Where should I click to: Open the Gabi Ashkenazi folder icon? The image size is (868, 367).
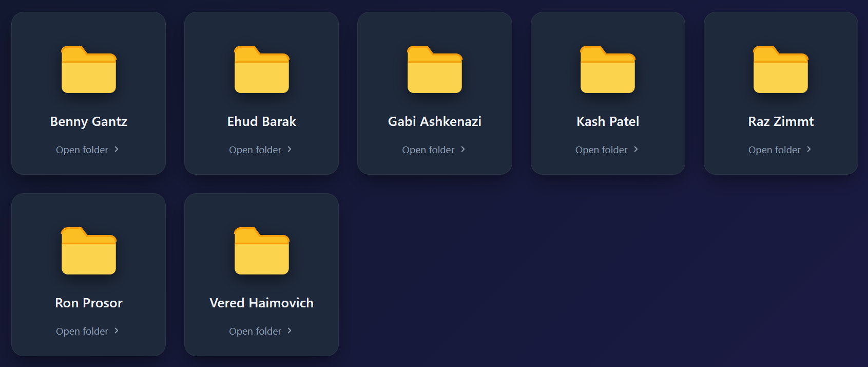[435, 69]
